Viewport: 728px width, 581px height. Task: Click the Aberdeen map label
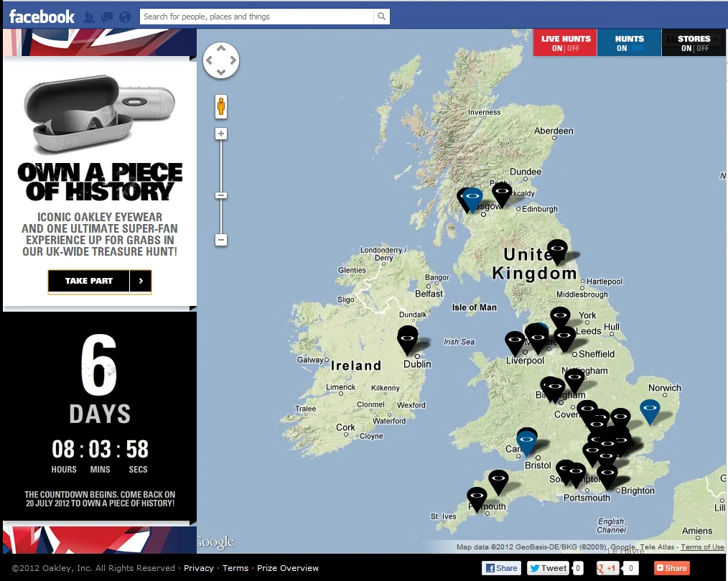(x=554, y=131)
